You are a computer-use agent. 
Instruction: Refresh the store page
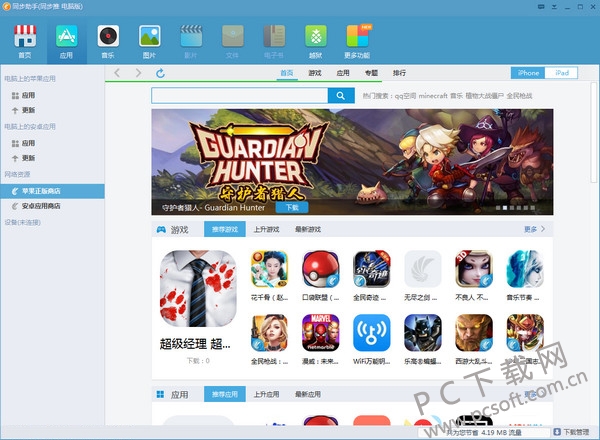[x=160, y=73]
